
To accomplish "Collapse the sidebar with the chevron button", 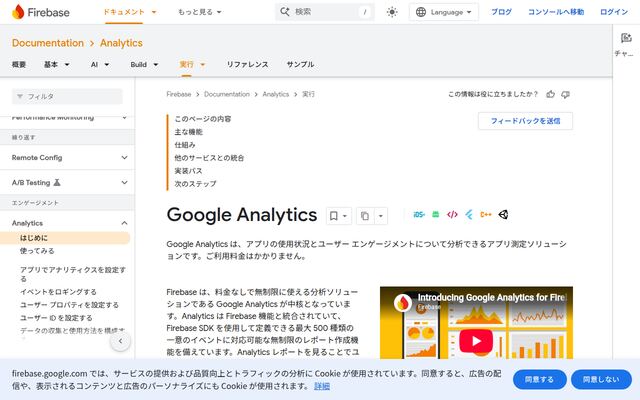I will [x=120, y=341].
